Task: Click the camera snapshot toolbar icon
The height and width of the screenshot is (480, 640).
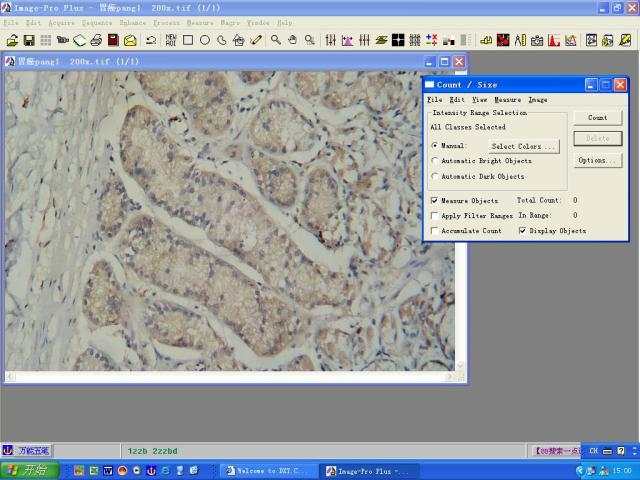Action: 537,41
